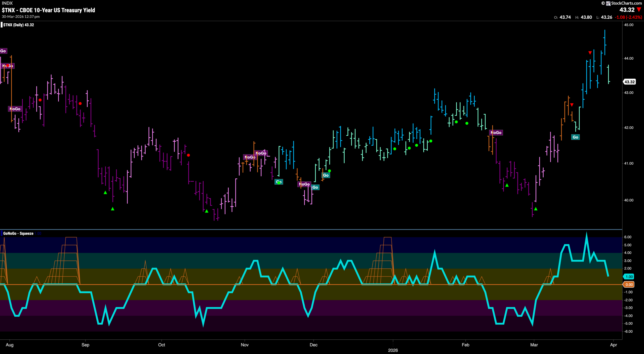This screenshot has width=644, height=354.
Task: Click the Nov label on the time axis
Action: click(245, 345)
